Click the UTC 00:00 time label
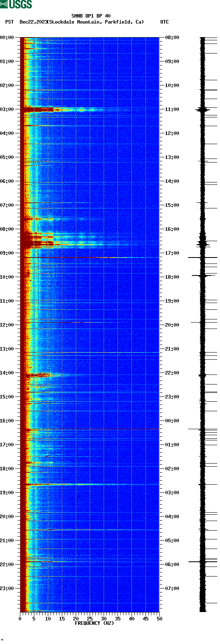The width and height of the screenshot is (220, 644). [x=172, y=421]
